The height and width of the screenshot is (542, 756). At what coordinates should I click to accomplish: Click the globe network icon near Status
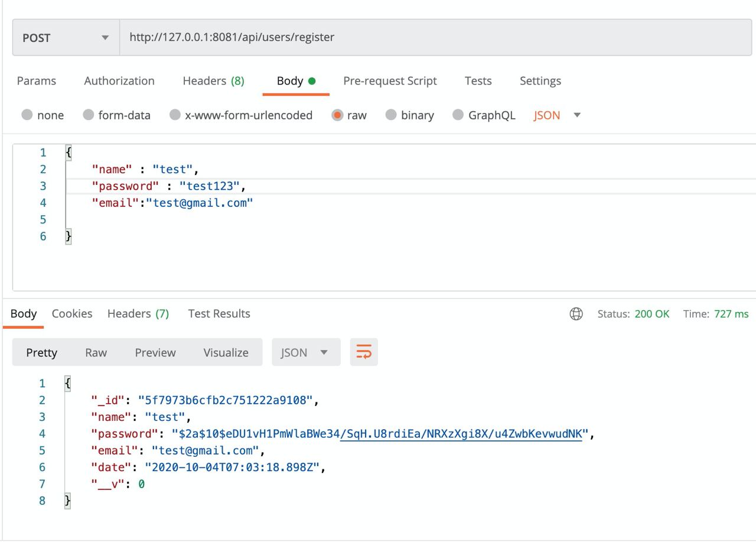coord(576,314)
